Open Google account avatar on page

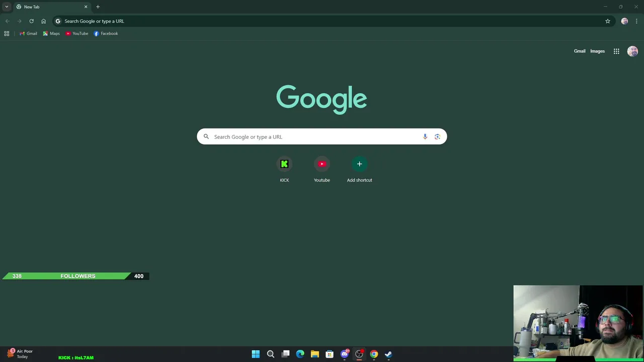[632, 51]
